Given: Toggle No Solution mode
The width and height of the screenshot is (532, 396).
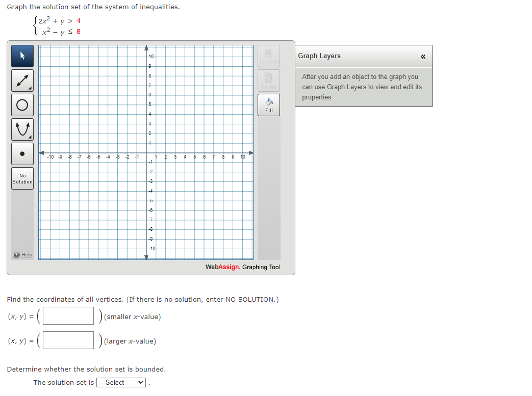Looking at the screenshot, I should [22, 178].
